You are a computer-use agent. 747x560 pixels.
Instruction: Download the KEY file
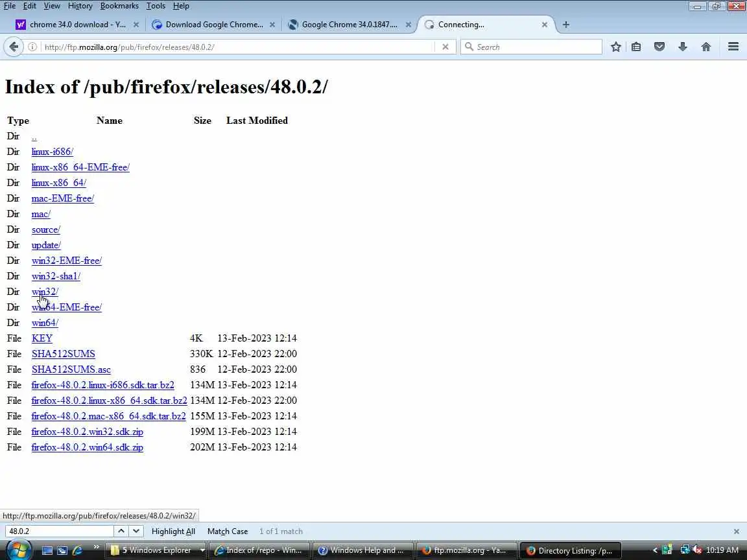coord(42,338)
